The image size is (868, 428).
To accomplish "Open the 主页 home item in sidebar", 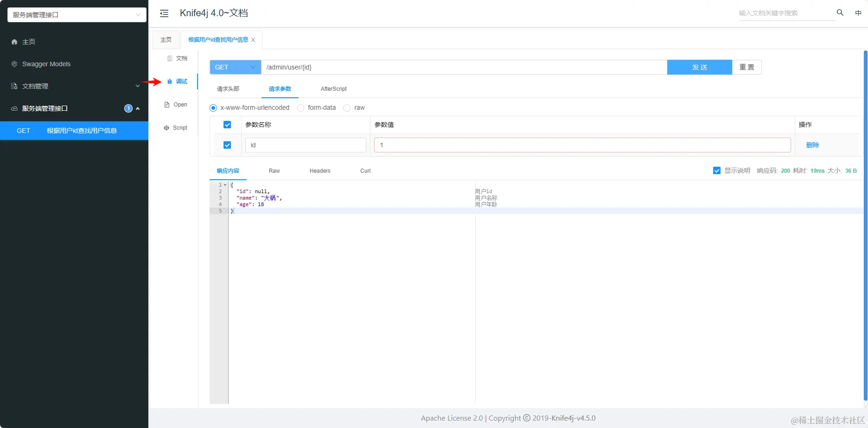I will coord(74,42).
